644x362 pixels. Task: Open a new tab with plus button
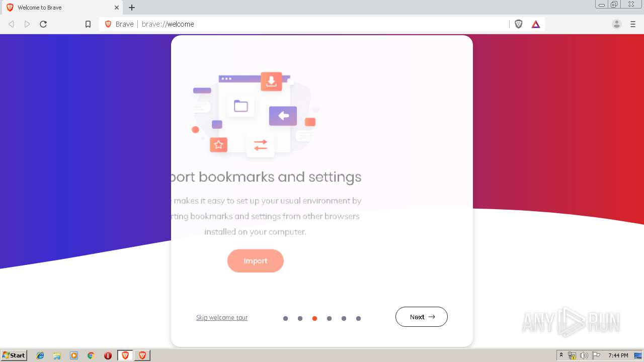pos(132,8)
